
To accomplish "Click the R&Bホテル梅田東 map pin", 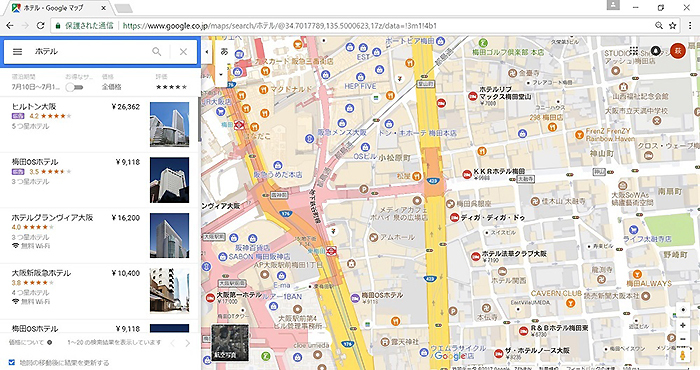I will tap(523, 330).
